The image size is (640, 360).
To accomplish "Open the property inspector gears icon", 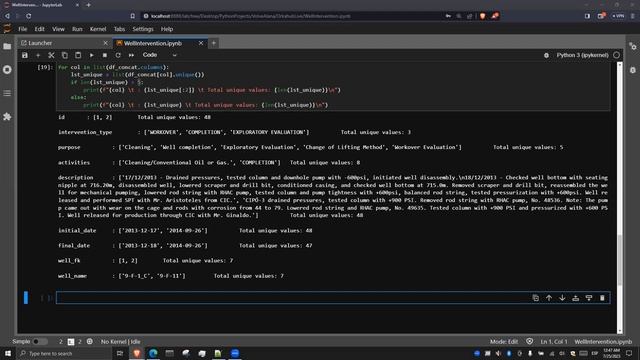I will point(633,47).
